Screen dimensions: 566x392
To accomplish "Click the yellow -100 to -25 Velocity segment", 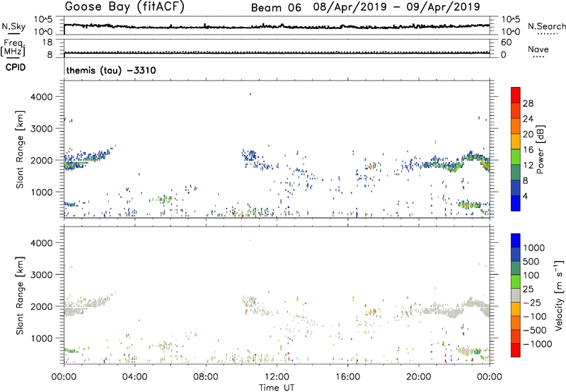I will [516, 309].
